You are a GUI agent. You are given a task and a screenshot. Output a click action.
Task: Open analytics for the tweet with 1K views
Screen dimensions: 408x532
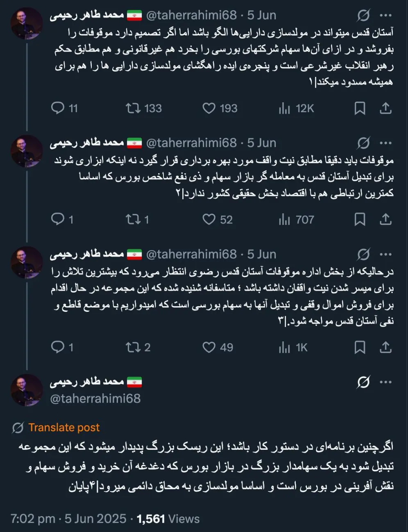click(x=284, y=347)
